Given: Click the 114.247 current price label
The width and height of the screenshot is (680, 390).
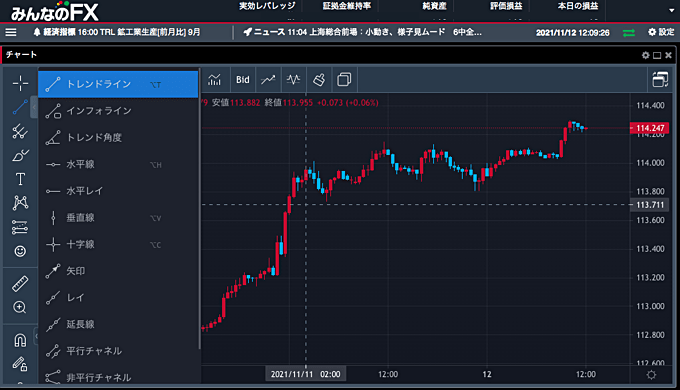Looking at the screenshot, I should (x=649, y=128).
